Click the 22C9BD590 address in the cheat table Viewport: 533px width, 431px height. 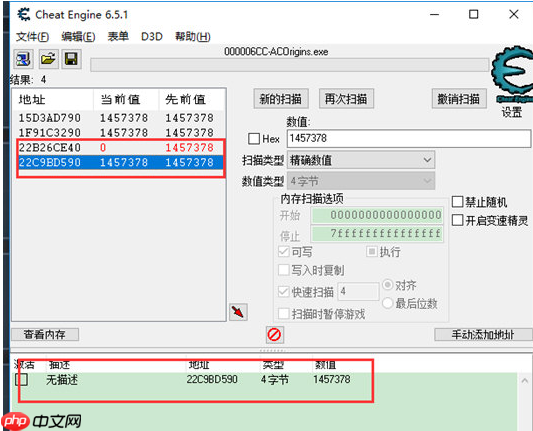[212, 379]
